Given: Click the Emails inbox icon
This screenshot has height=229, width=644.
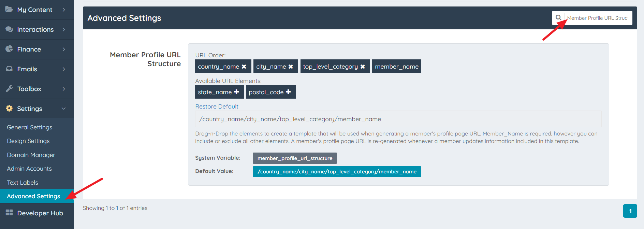Looking at the screenshot, I should [x=9, y=69].
